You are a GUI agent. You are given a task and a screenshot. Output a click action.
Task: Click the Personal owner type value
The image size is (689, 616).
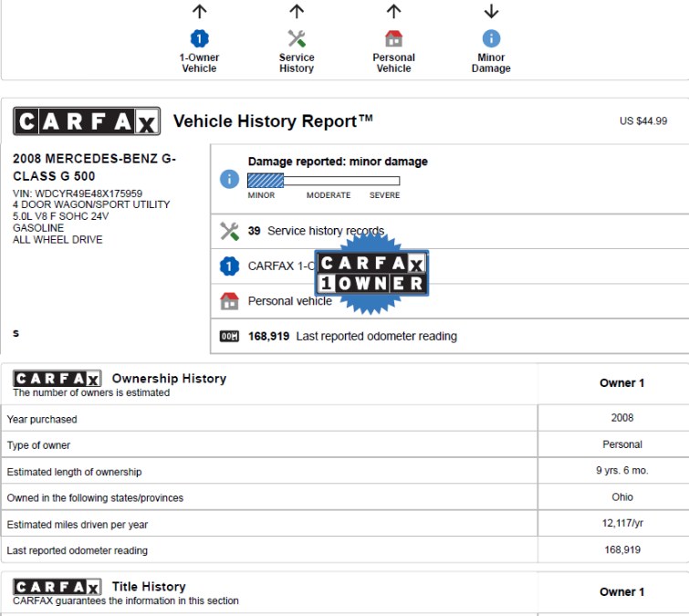point(622,444)
